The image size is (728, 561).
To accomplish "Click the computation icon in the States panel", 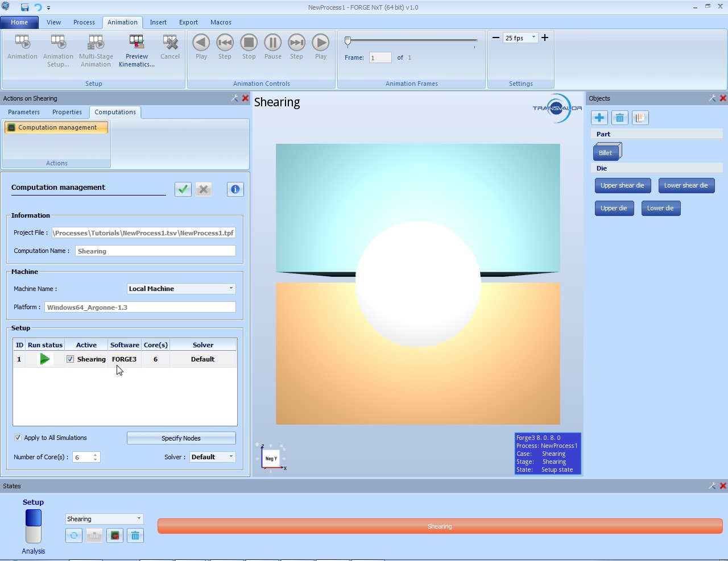I will [x=115, y=535].
